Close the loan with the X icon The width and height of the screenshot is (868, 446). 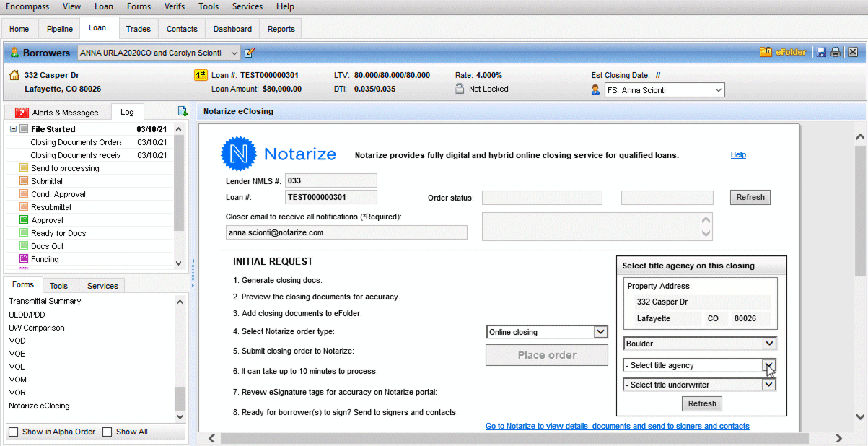point(853,52)
